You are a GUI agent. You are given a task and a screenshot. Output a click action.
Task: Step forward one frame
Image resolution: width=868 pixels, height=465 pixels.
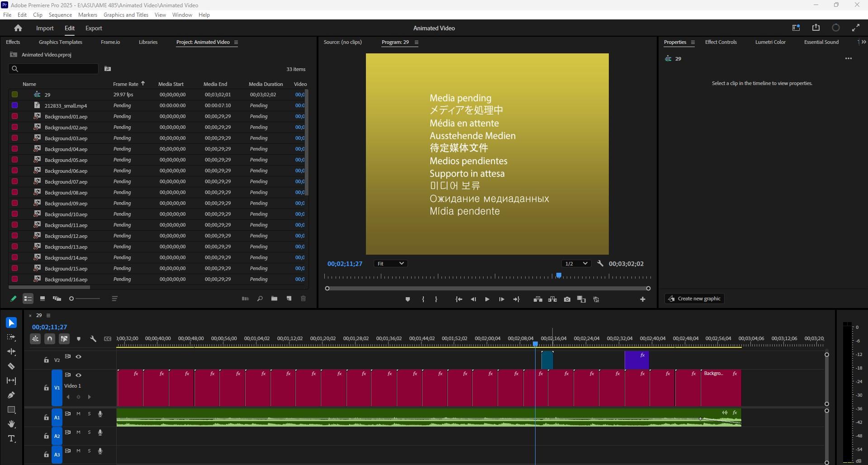[x=502, y=299]
